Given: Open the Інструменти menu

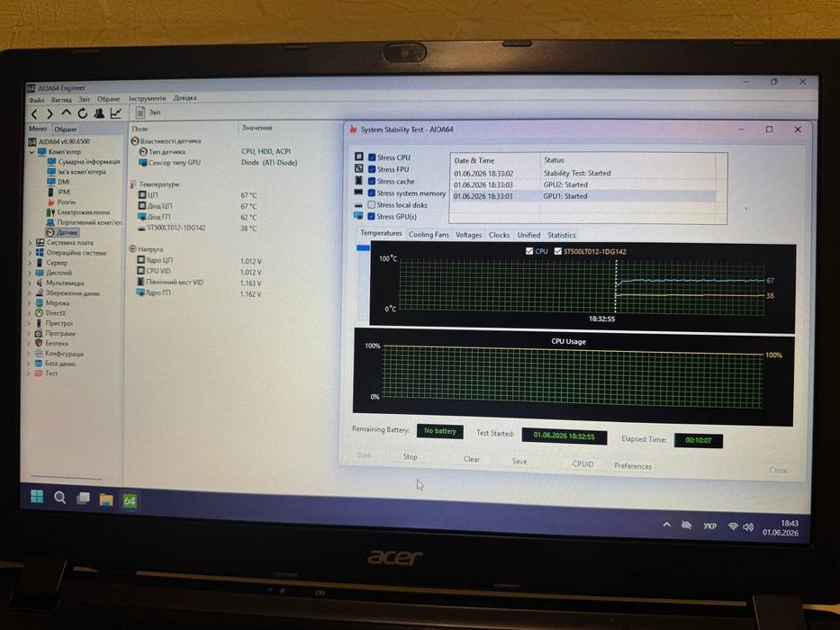Looking at the screenshot, I should [148, 99].
